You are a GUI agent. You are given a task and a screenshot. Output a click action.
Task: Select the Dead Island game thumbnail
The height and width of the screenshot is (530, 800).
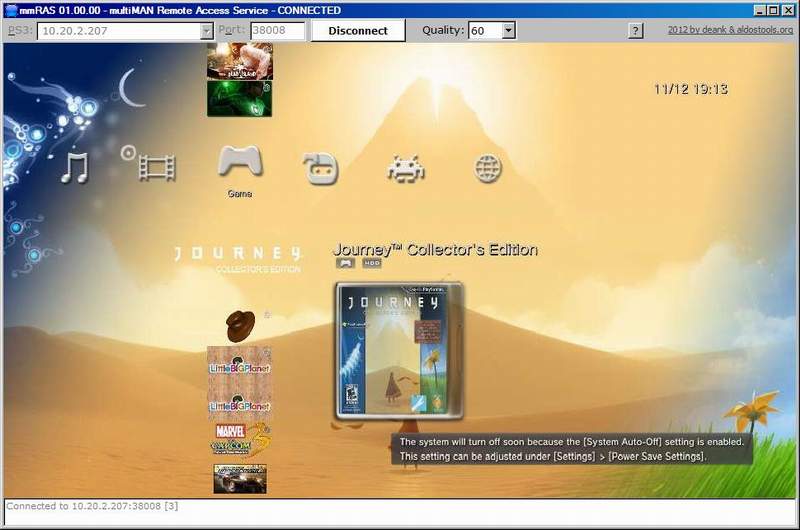[x=240, y=61]
